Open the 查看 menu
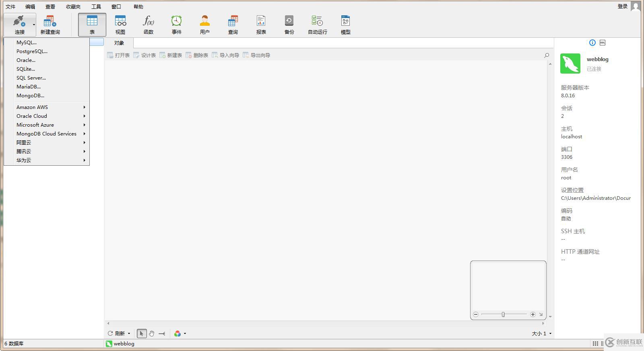 [50, 6]
